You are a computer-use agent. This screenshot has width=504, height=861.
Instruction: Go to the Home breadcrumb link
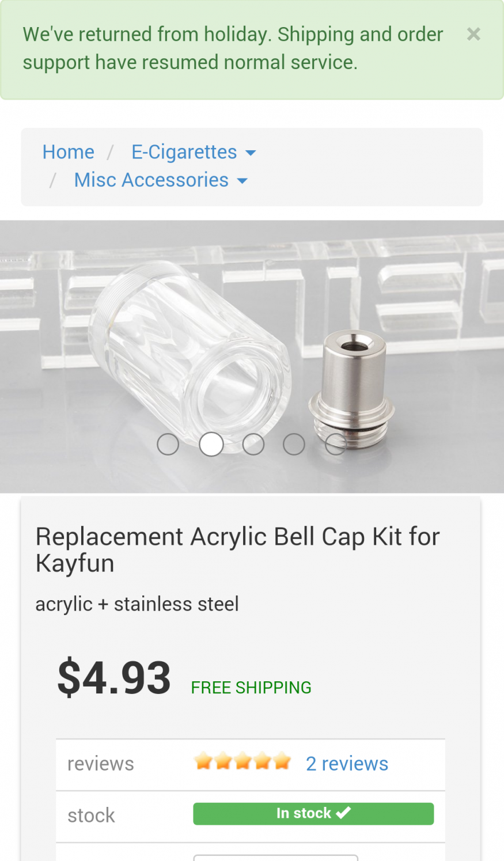coord(68,152)
